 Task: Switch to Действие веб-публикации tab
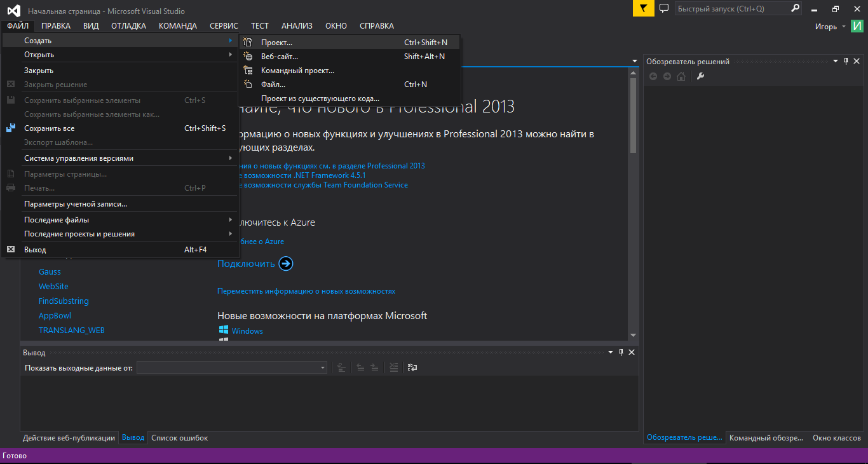click(69, 438)
